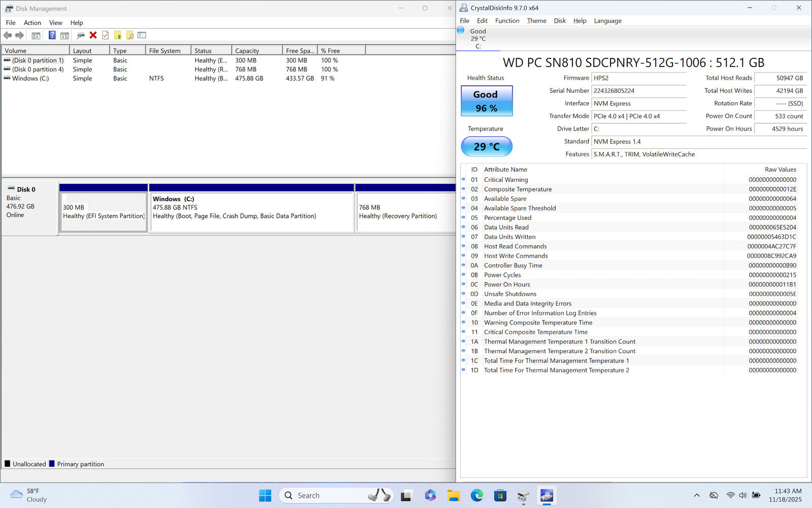Click the 29 °C temperature button
Screen dimensions: 812x508
(486, 147)
